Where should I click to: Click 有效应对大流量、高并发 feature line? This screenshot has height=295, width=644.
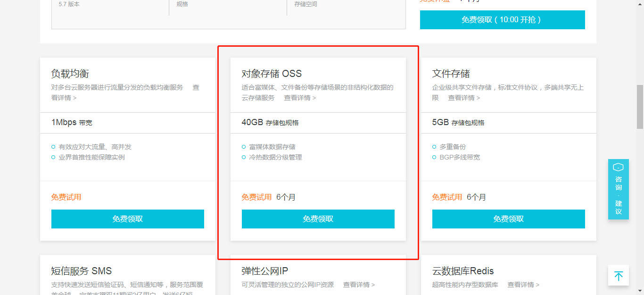pyautogui.click(x=95, y=147)
